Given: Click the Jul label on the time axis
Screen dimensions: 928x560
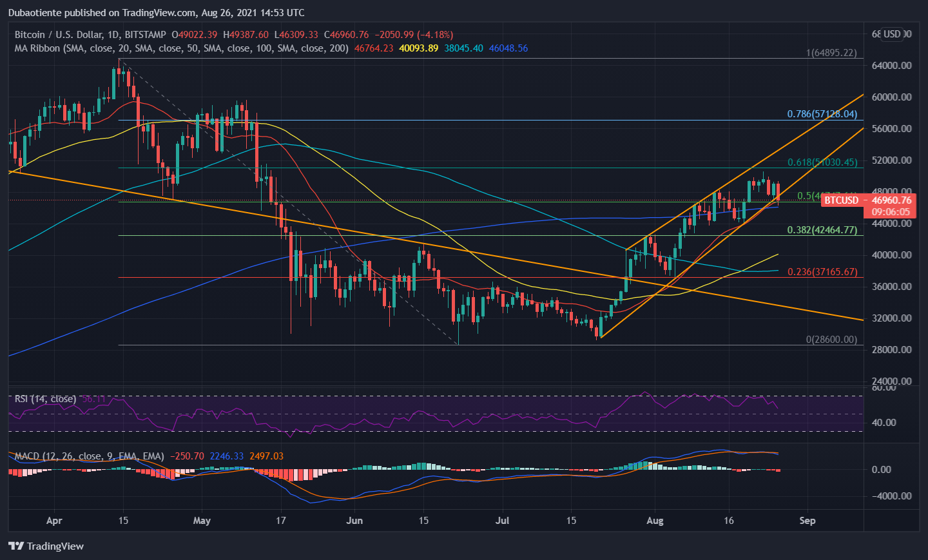Looking at the screenshot, I should pyautogui.click(x=502, y=520).
